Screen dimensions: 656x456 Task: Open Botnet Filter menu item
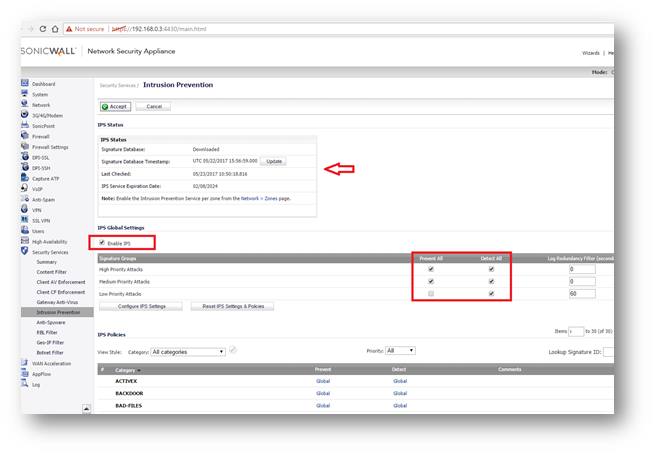(x=50, y=353)
